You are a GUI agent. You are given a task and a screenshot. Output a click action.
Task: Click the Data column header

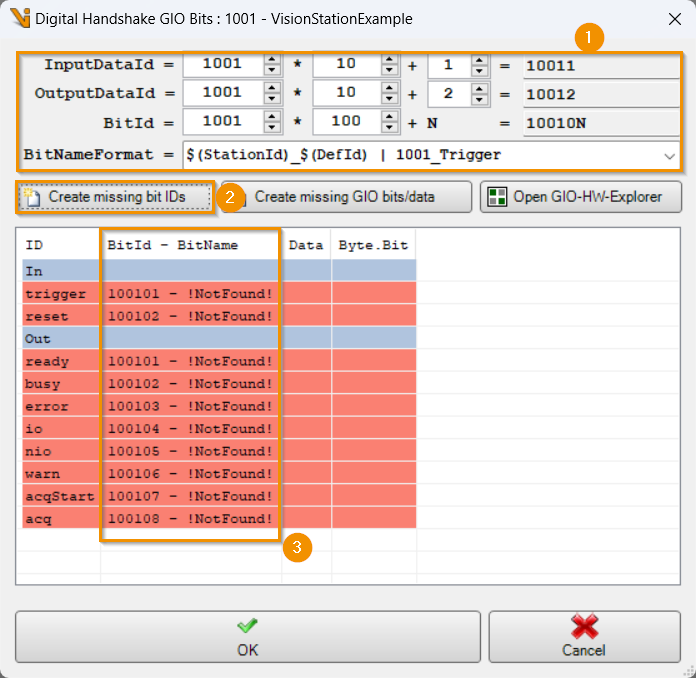(x=306, y=245)
